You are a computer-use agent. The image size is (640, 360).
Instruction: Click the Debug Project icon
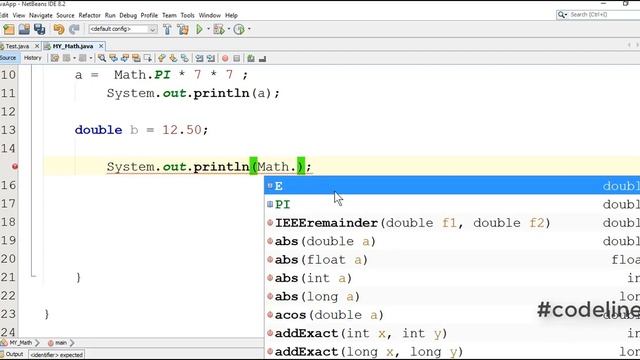pyautogui.click(x=219, y=29)
